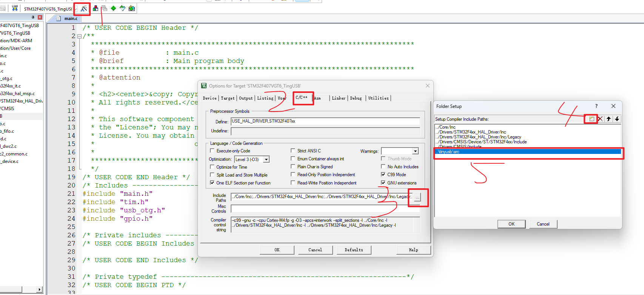This screenshot has width=644, height=295.
Task: Open the Pack Installer icon
Action: (132, 8)
